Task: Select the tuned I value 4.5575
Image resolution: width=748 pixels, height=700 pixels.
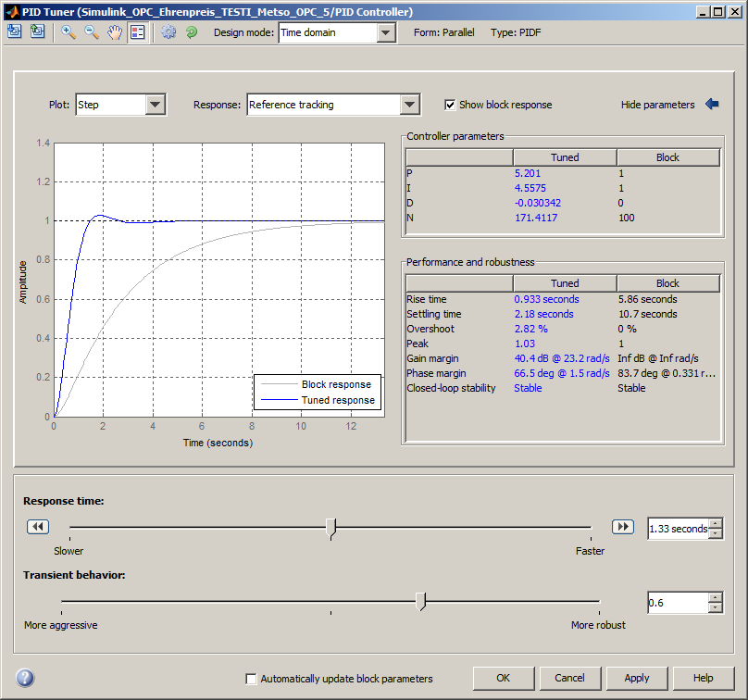Action: (x=530, y=188)
